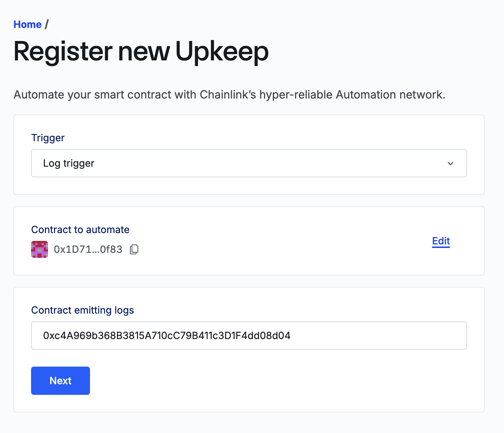
Task: Open the Log trigger select box
Action: click(249, 163)
